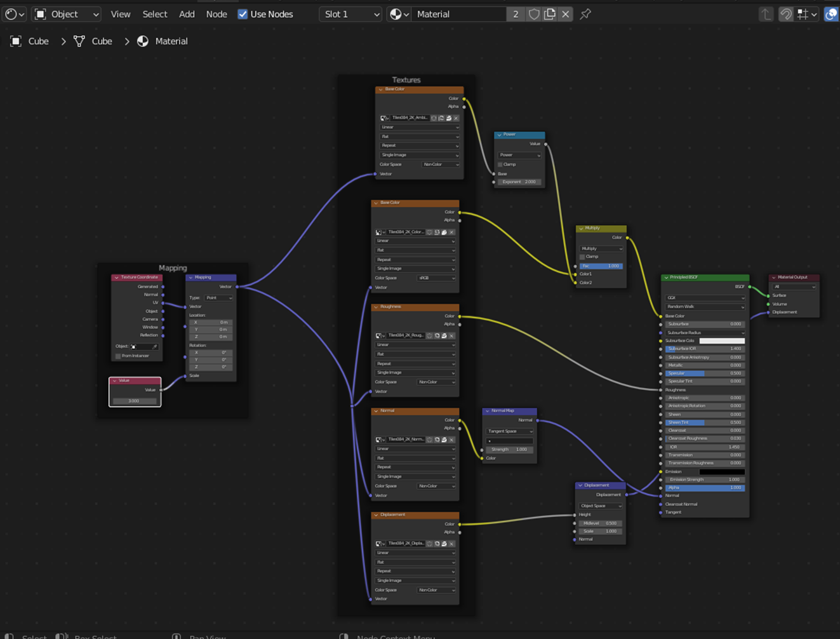The width and height of the screenshot is (840, 639).
Task: Click eyedropper in Texture Coordinate Object field
Action: 154,347
